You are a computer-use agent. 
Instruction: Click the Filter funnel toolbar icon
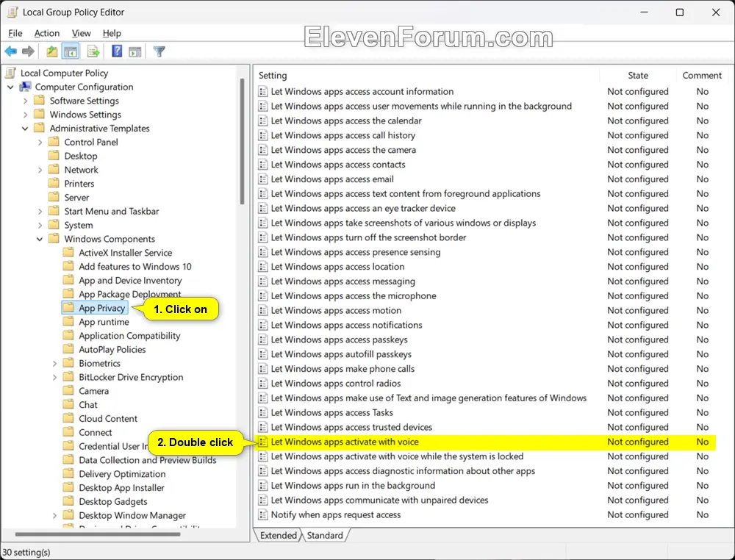click(x=159, y=51)
